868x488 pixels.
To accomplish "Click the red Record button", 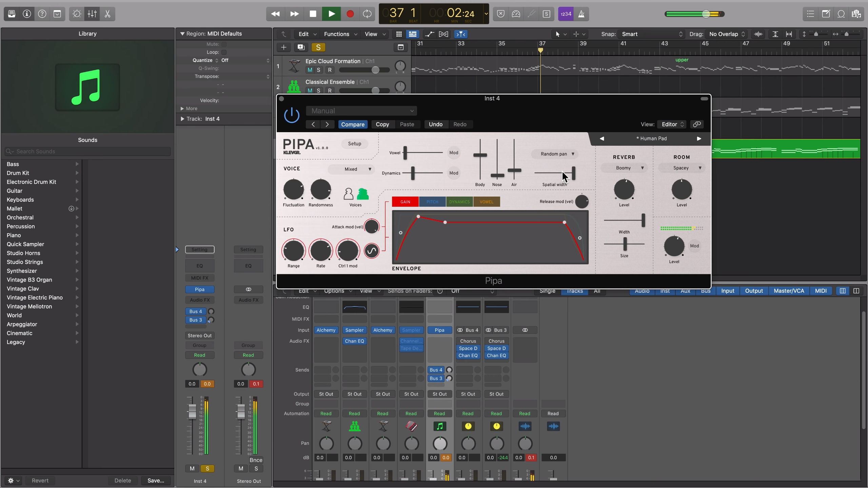I will coord(350,14).
